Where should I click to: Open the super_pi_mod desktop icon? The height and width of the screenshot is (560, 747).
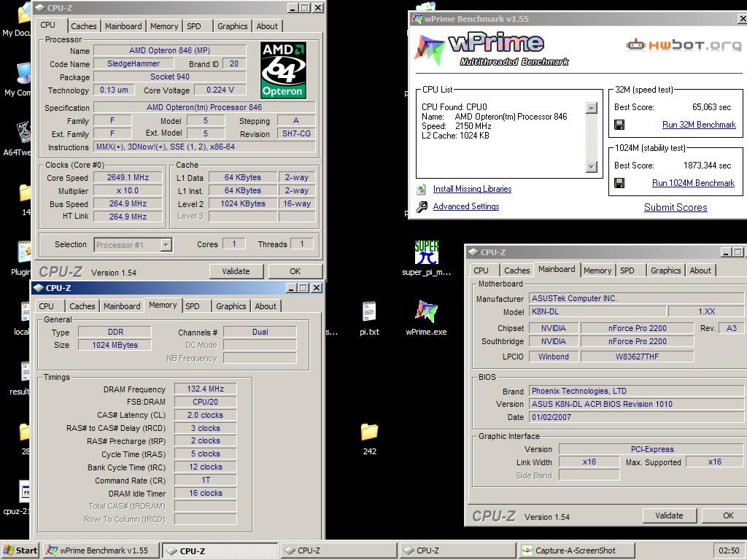[x=426, y=253]
